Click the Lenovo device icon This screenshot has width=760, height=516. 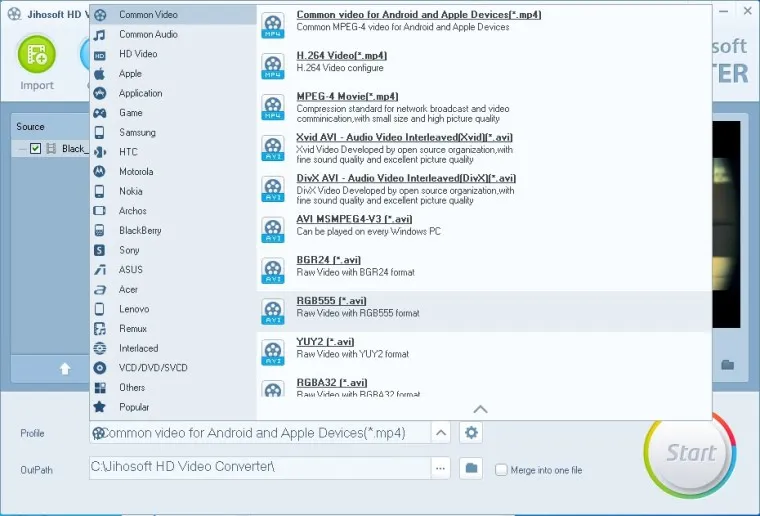pyautogui.click(x=99, y=309)
